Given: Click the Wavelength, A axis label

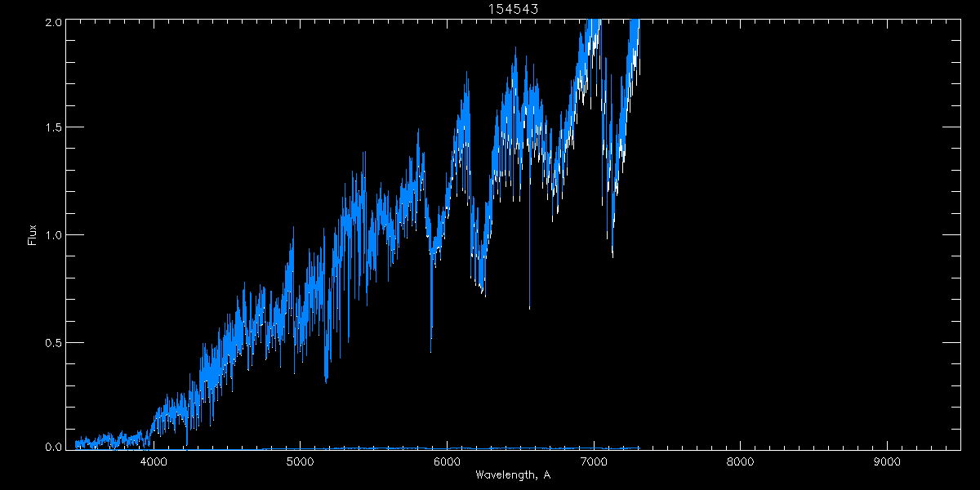Looking at the screenshot, I should 513,474.
